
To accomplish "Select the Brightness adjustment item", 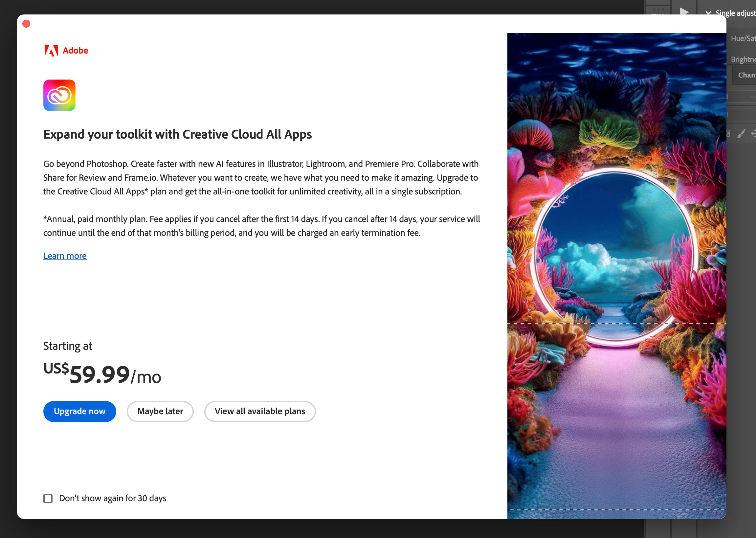I will [743, 60].
